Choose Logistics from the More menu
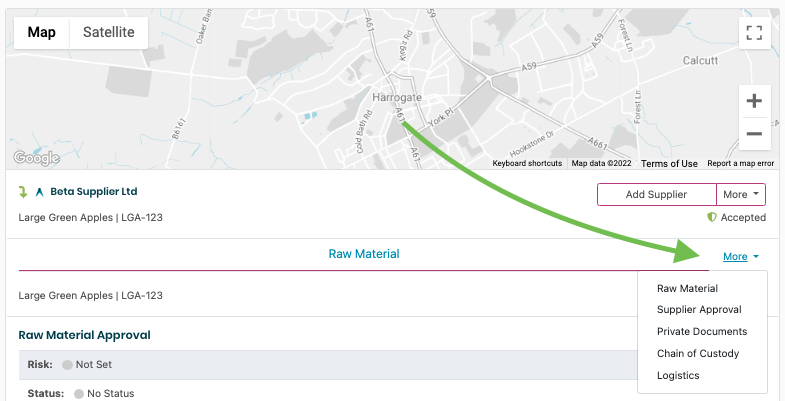Viewport: 785px width, 401px height. (x=678, y=375)
